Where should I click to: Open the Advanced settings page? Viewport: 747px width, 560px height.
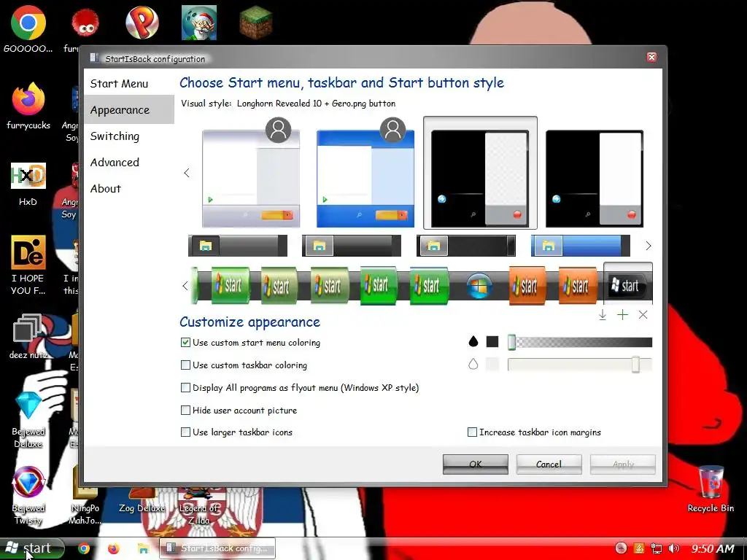115,163
